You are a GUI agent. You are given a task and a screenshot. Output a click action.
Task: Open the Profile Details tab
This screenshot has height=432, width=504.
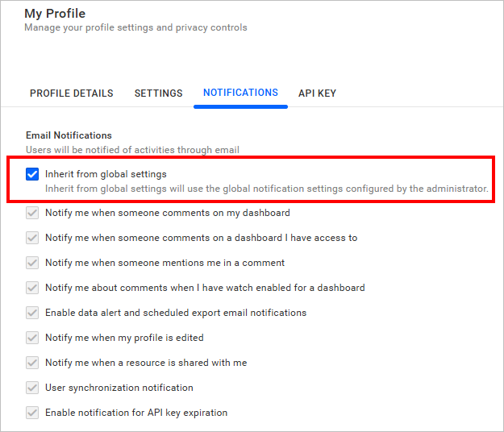(x=72, y=93)
